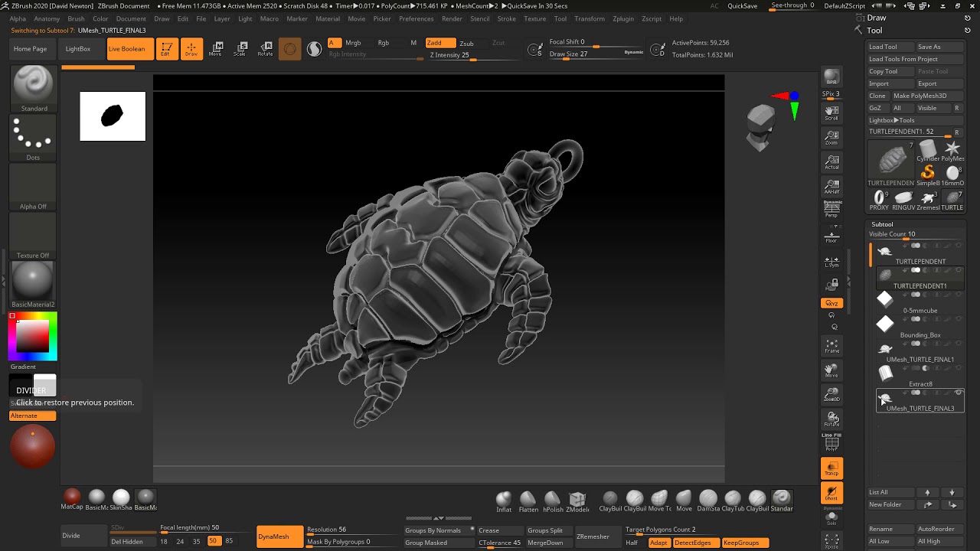Open the Dots stroke picker

33,138
